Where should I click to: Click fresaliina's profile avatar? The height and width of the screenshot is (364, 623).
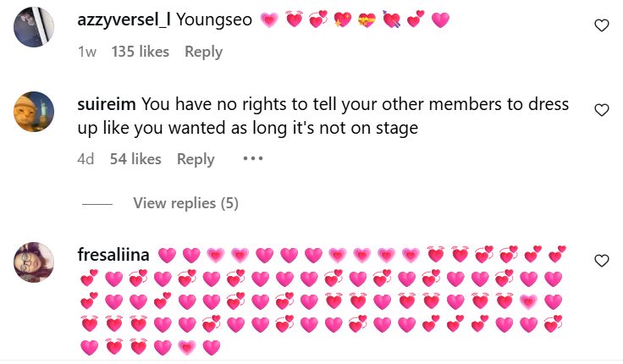pyautogui.click(x=35, y=262)
